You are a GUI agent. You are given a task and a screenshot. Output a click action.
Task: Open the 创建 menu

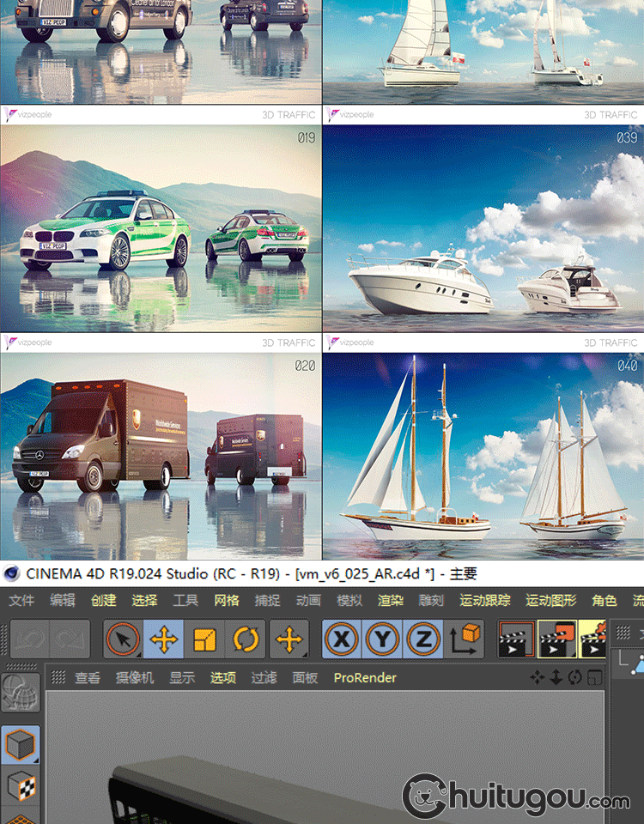click(104, 600)
